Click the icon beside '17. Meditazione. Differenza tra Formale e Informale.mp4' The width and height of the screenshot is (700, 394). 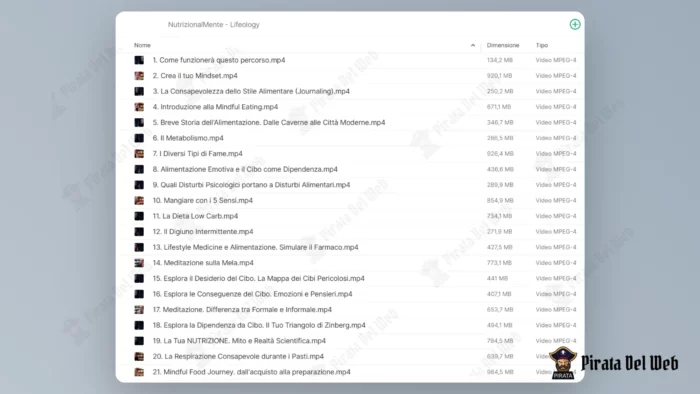139,310
